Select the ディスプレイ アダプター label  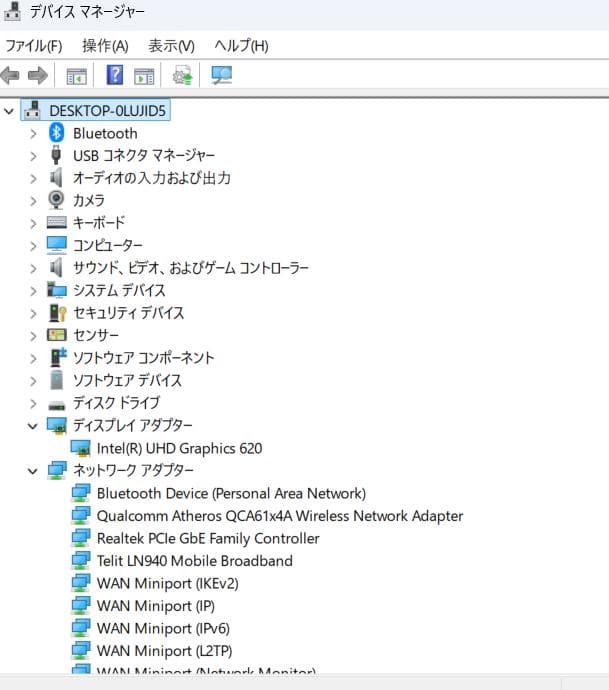point(132,426)
